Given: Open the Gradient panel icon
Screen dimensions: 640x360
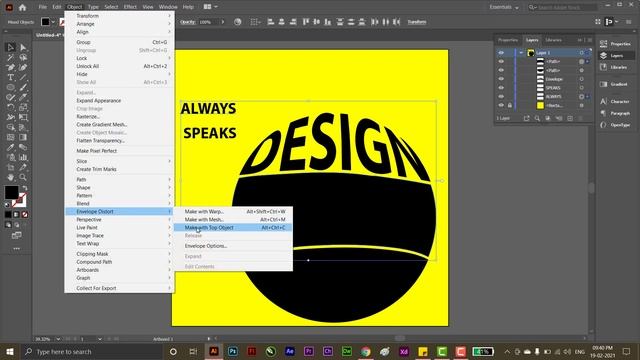Looking at the screenshot, I should [x=604, y=84].
